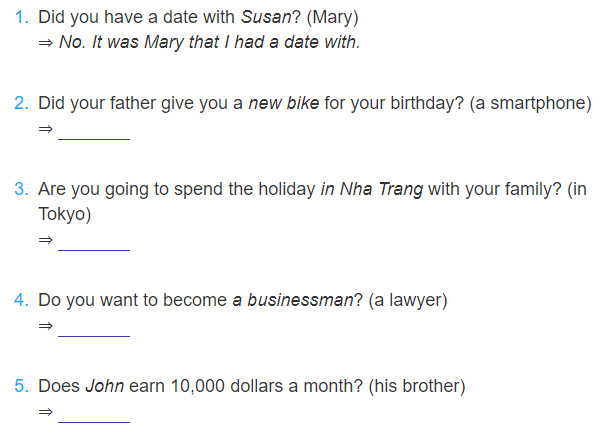Click the italic phrase in Nha Trang
607x441 pixels.
372,190
